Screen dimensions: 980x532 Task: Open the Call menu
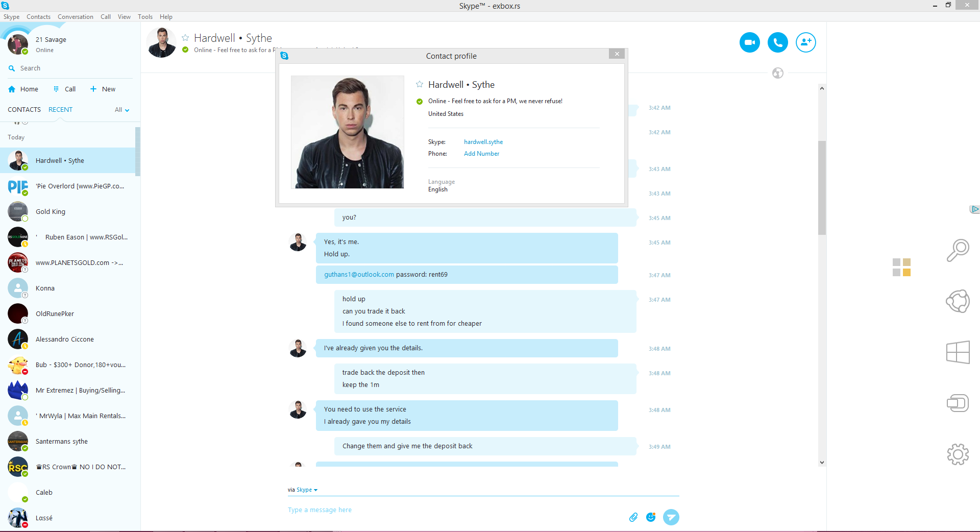(x=106, y=17)
